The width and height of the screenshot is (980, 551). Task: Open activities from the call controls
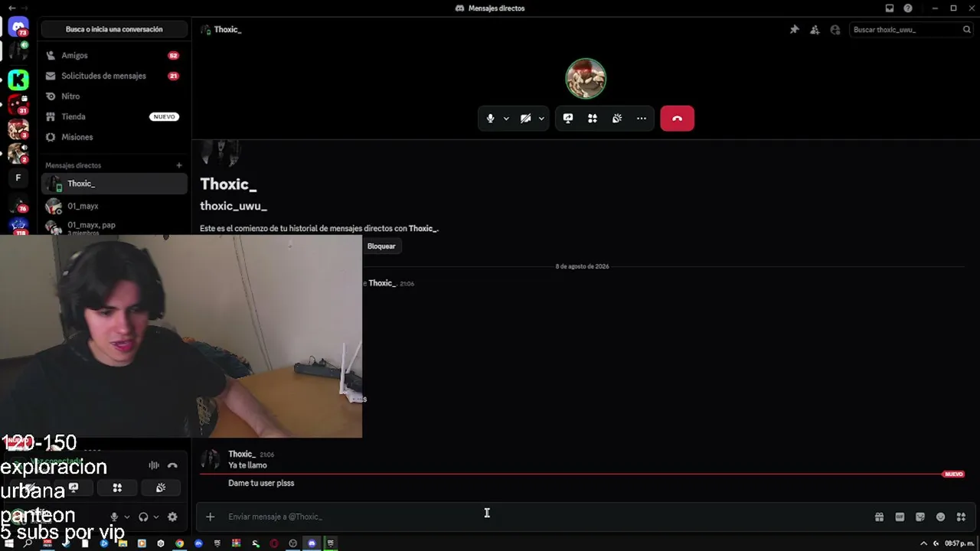tap(593, 119)
